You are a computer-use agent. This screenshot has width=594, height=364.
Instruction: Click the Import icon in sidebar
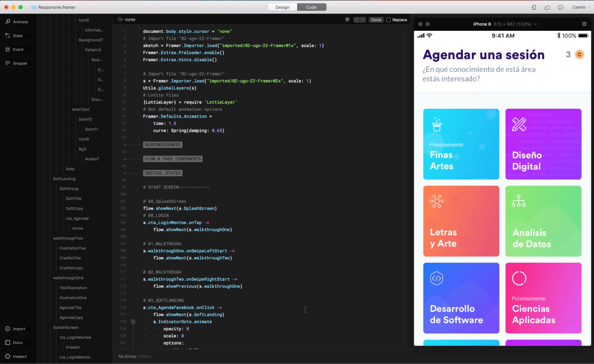click(8, 329)
